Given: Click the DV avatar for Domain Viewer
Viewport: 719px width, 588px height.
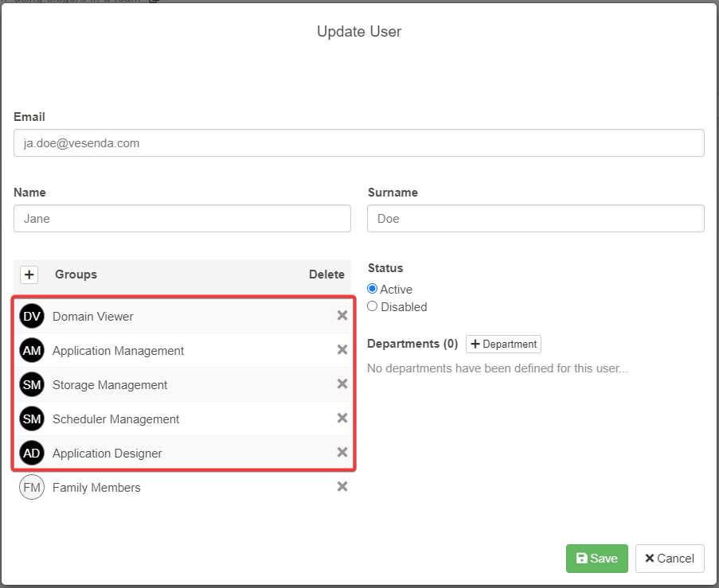Looking at the screenshot, I should [x=32, y=317].
